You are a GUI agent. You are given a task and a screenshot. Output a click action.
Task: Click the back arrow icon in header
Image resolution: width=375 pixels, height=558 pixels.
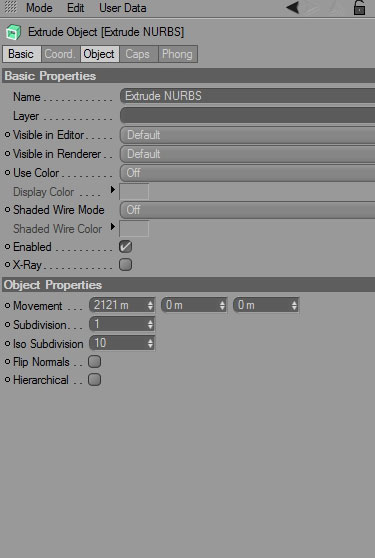[292, 7]
